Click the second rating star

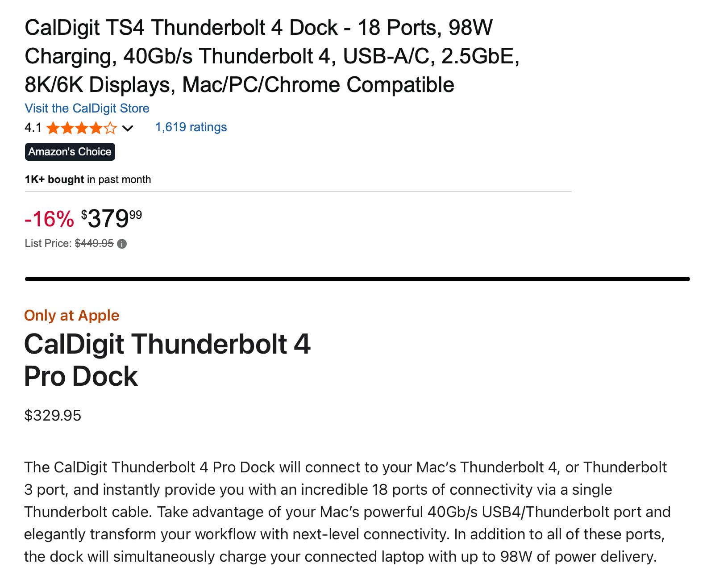click(x=67, y=128)
